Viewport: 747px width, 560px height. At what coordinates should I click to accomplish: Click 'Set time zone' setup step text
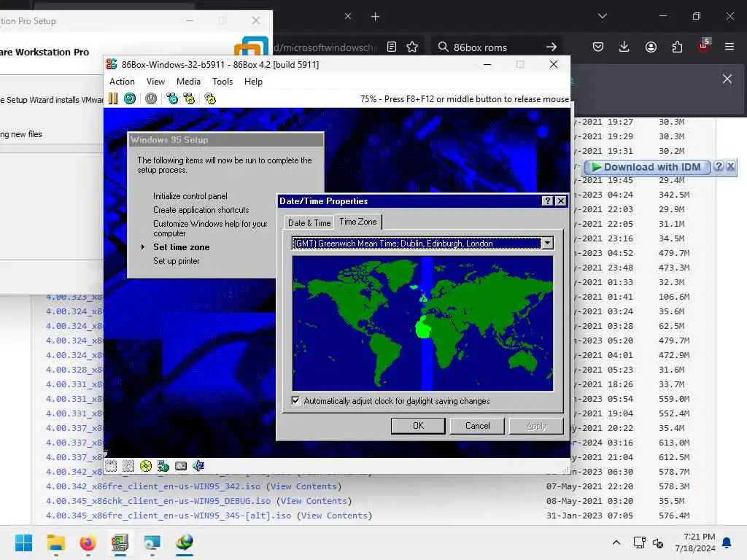pos(181,247)
